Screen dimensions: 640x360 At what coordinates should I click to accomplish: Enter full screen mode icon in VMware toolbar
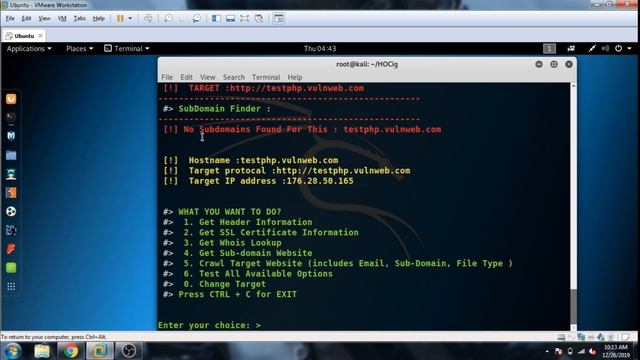(x=244, y=18)
